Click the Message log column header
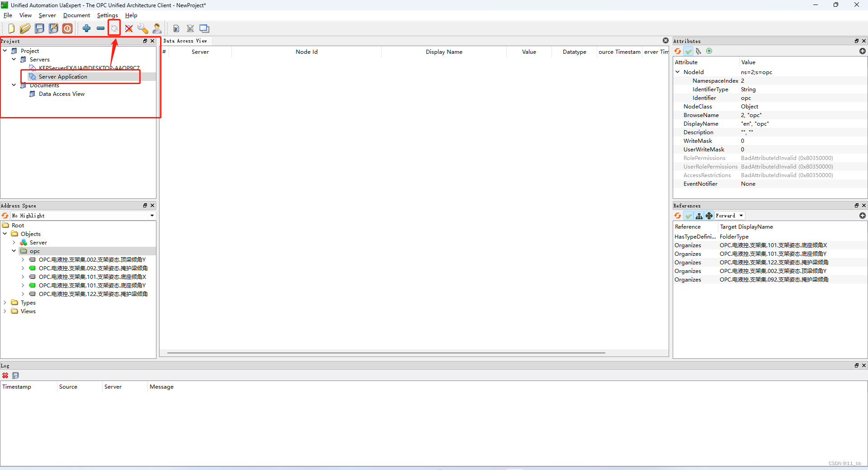 (x=162, y=387)
